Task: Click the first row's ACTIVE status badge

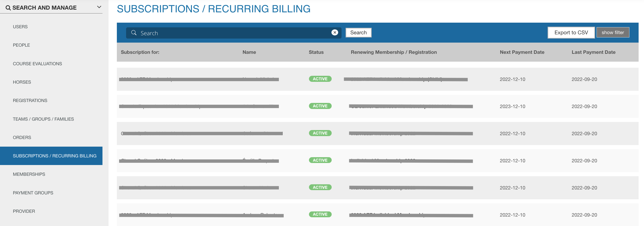Action: [x=320, y=79]
